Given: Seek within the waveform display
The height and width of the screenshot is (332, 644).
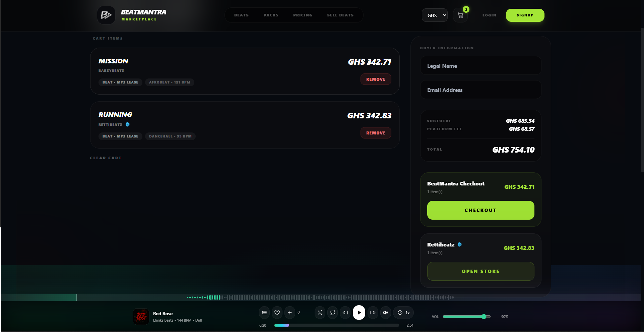Looking at the screenshot, I should [x=321, y=297].
